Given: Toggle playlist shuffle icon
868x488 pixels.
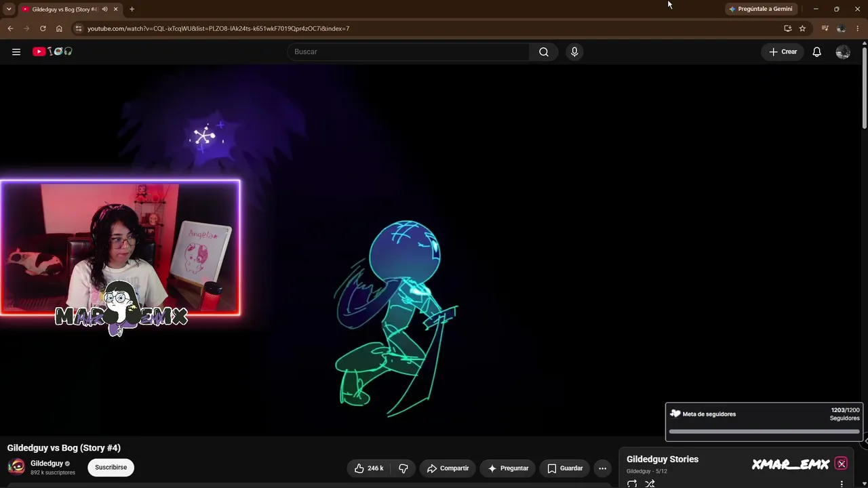Looking at the screenshot, I should [650, 484].
